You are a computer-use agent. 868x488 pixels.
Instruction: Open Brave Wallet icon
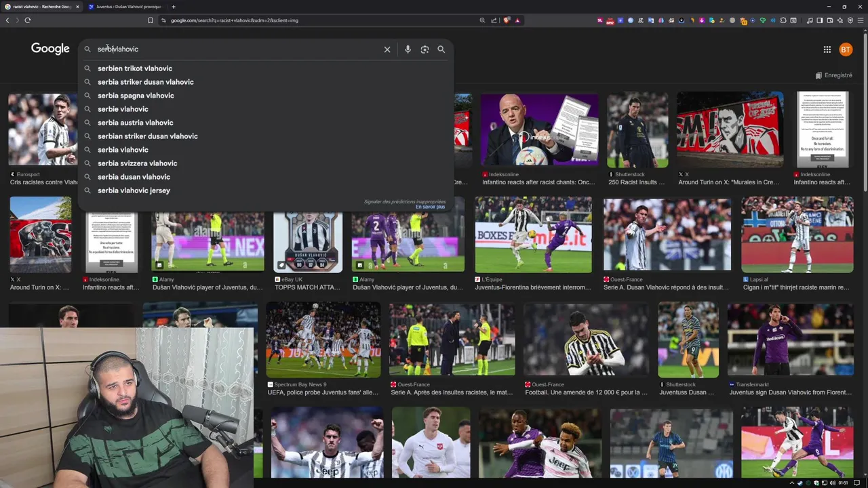[x=830, y=20]
